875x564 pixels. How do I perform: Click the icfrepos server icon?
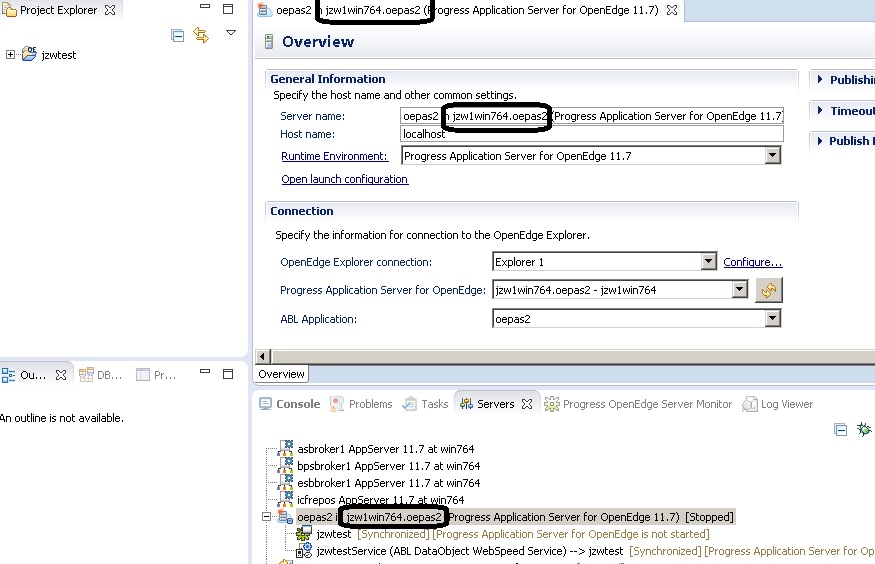pyautogui.click(x=286, y=498)
